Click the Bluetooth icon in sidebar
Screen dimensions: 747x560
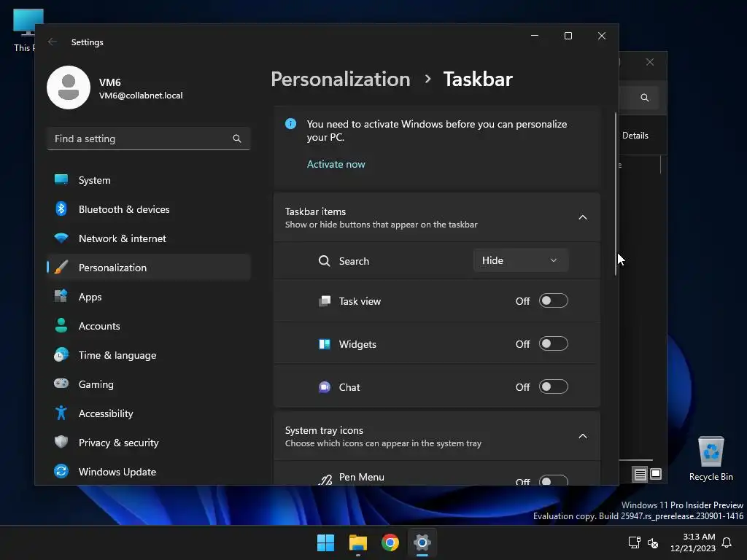click(x=61, y=209)
